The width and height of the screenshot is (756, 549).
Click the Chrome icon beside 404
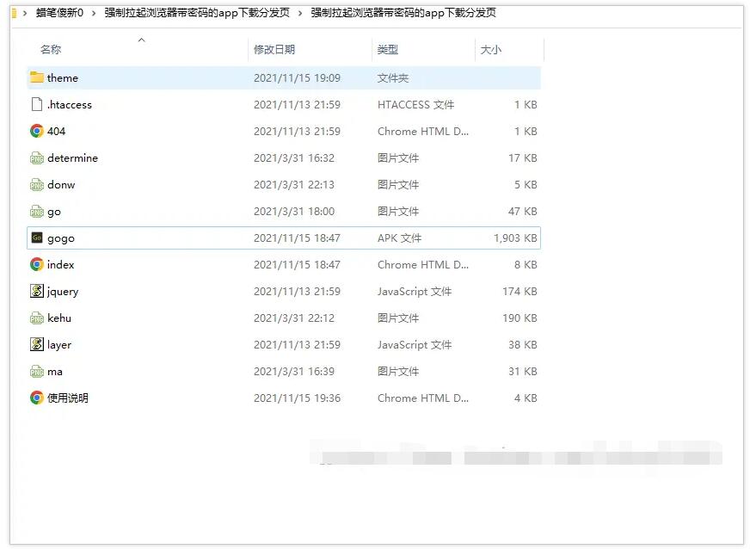tap(36, 131)
